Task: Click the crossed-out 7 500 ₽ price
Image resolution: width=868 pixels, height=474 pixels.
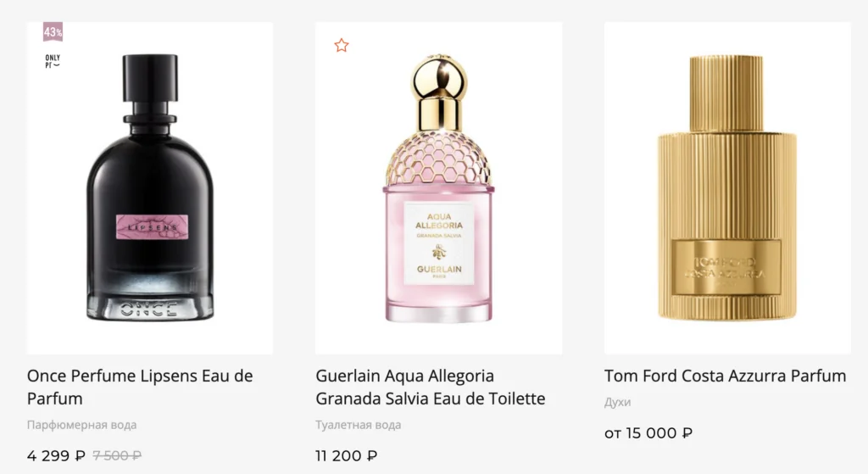Action: pyautogui.click(x=117, y=455)
